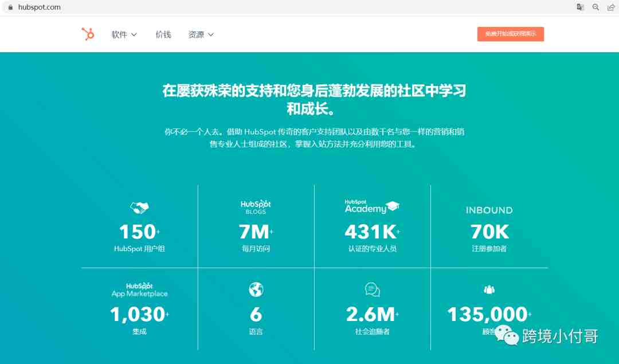This screenshot has width=619, height=364.
Task: Open the 价钱 pricing page
Action: pyautogui.click(x=163, y=35)
